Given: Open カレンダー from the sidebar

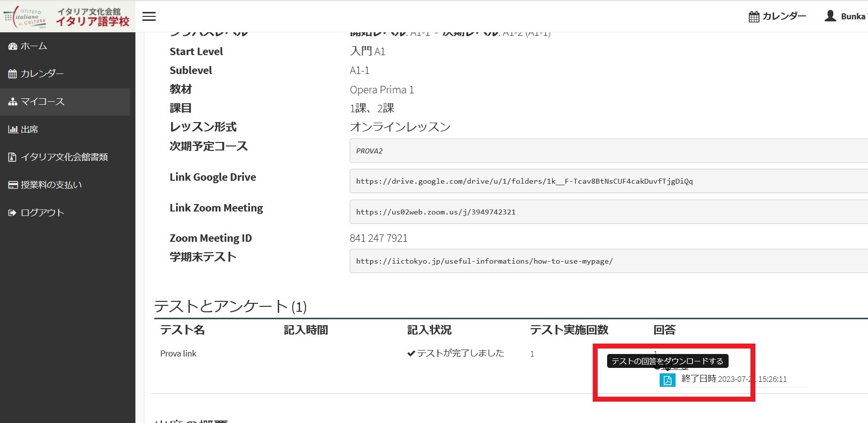Looking at the screenshot, I should tap(42, 74).
